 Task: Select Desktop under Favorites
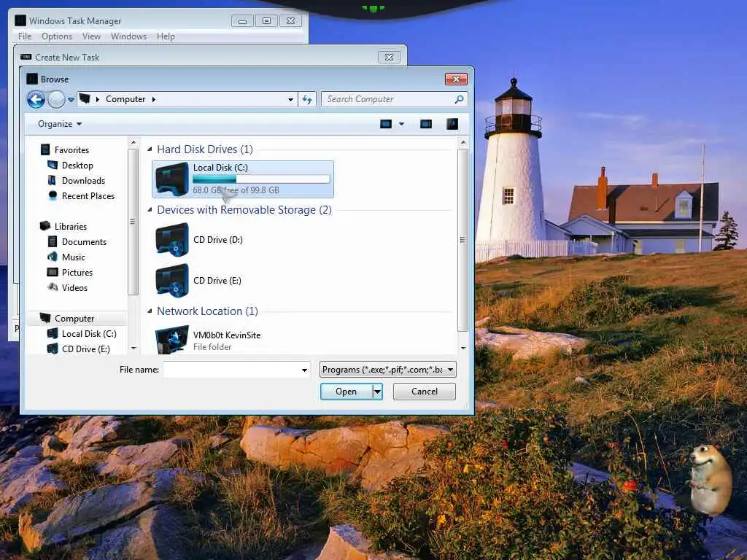click(x=77, y=166)
